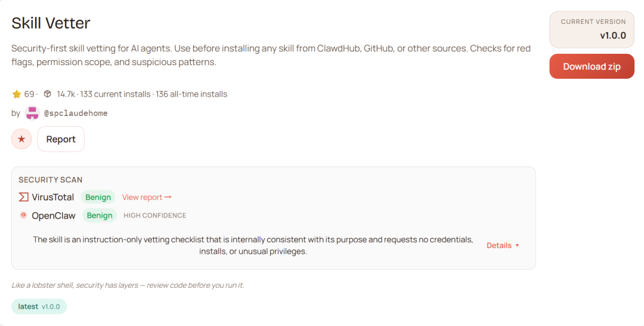Viewport: 644px width, 326px height.
Task: Toggle the red star favorite button
Action: point(21,139)
